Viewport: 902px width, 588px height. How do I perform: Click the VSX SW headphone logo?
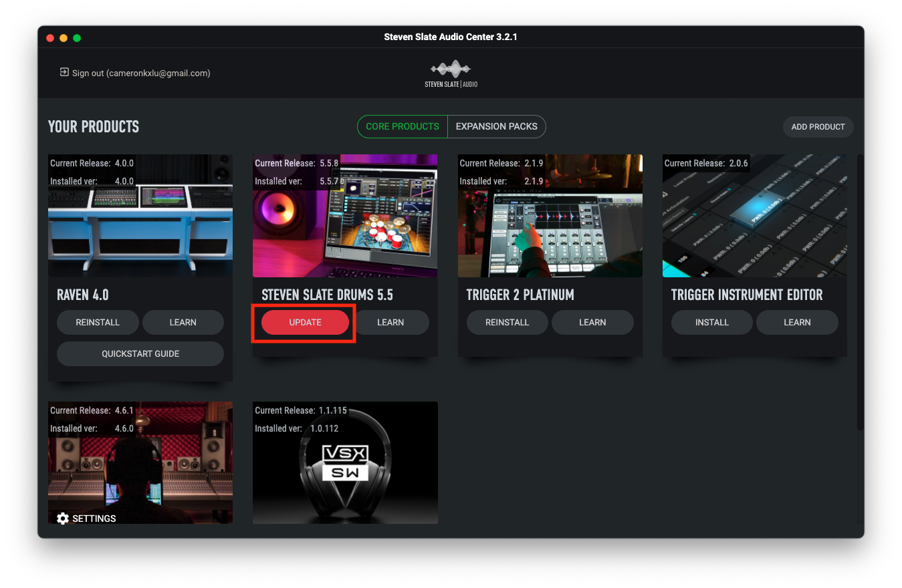(x=345, y=462)
